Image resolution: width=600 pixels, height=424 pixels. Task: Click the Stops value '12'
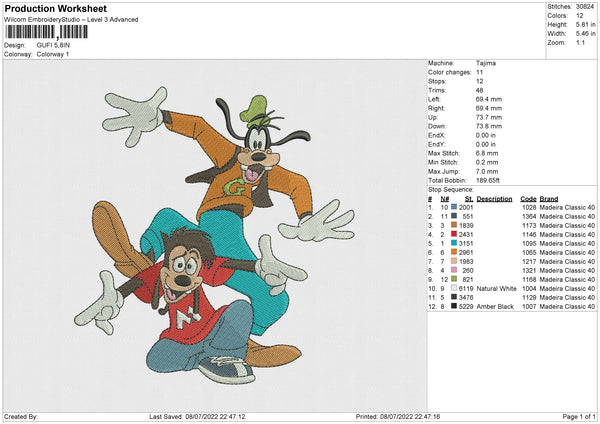pyautogui.click(x=479, y=82)
